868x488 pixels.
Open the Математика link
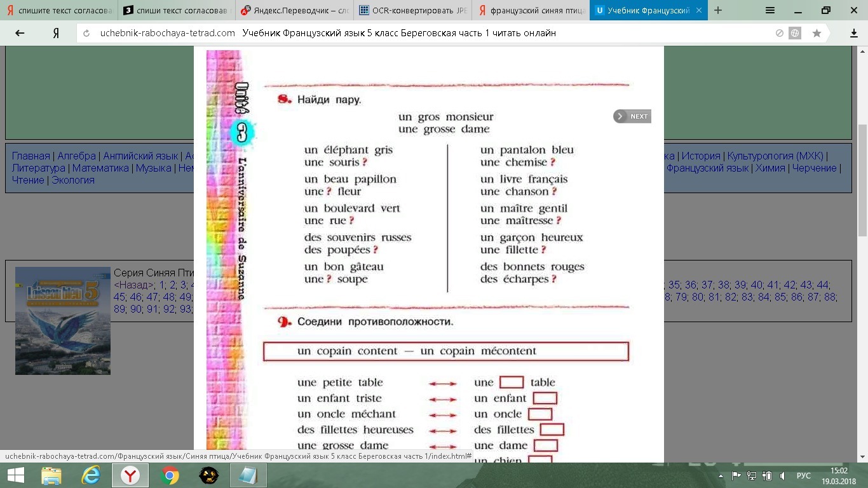point(100,168)
